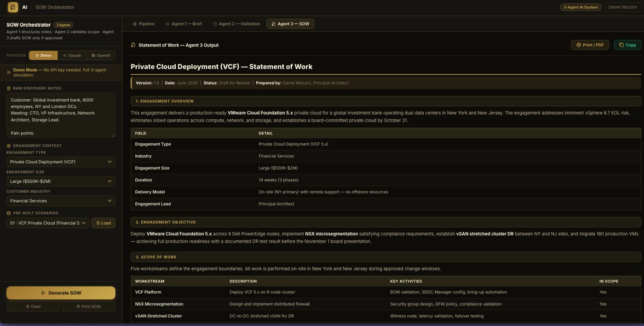Select the Agent 3 — SOW tab
Screen dimensions: 644x326
point(290,24)
